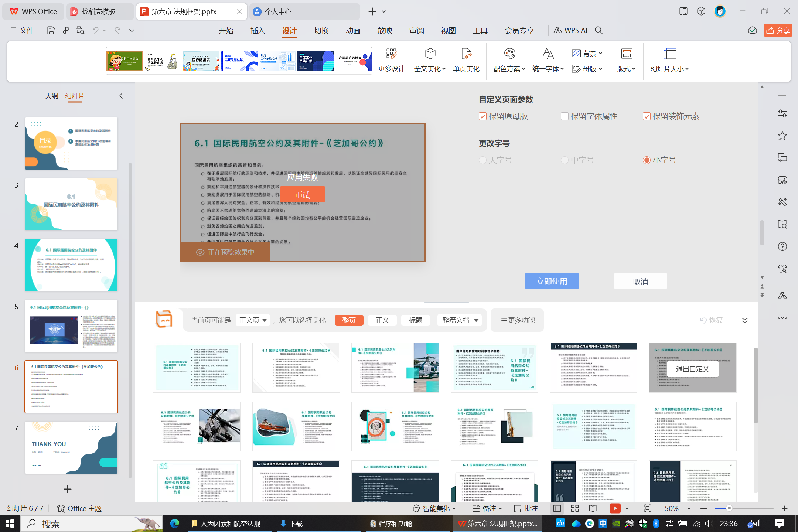Click the Print preview icon
798x532 pixels.
[x=80, y=30]
